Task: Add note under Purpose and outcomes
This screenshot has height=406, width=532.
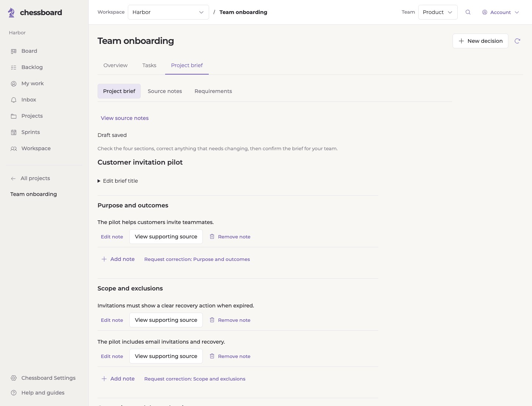Action: coord(118,259)
